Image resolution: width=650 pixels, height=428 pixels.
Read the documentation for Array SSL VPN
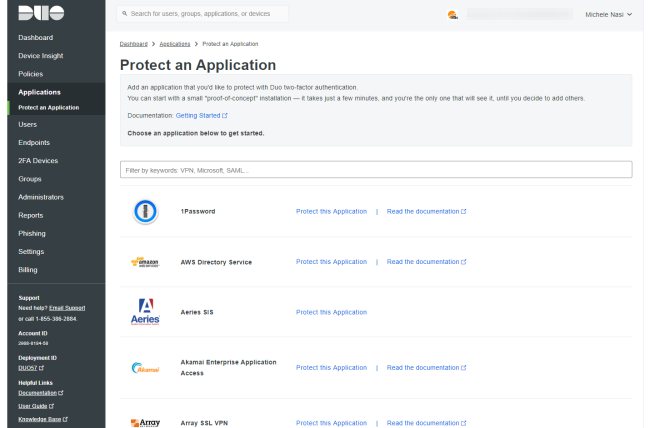pyautogui.click(x=426, y=423)
